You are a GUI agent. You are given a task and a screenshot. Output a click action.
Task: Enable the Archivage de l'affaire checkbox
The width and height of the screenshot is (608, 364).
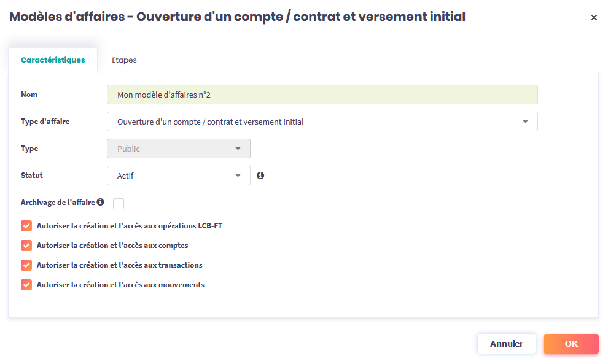click(x=119, y=203)
